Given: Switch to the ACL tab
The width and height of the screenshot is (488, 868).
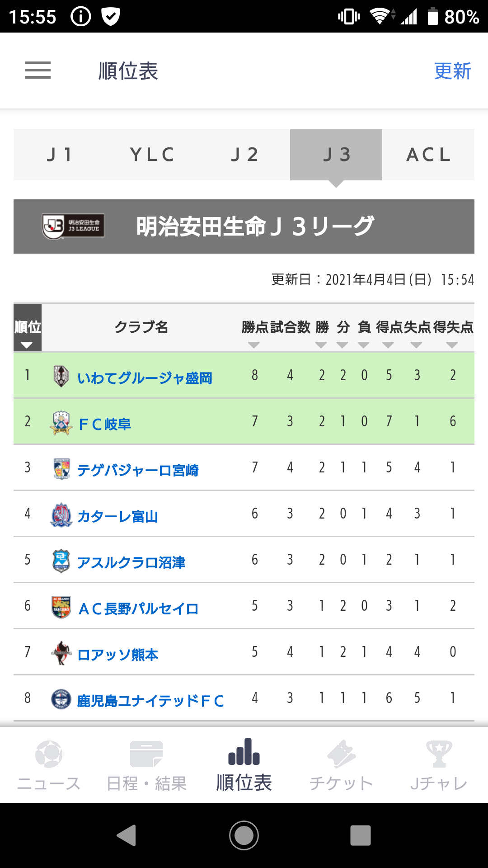Looking at the screenshot, I should [x=428, y=155].
